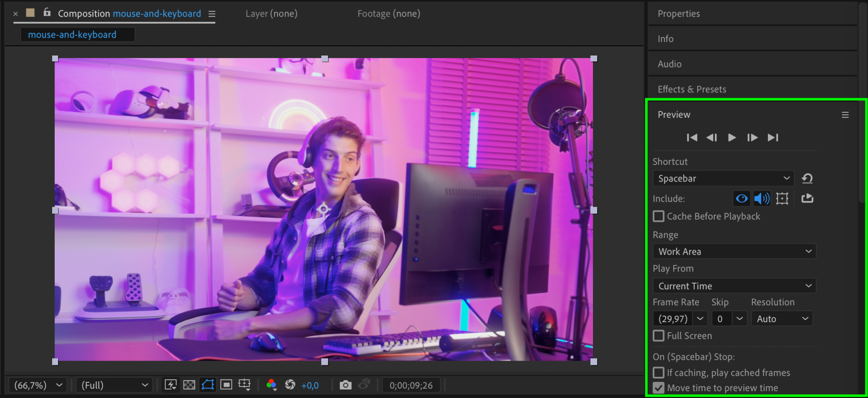Step to the next frame

click(x=752, y=137)
